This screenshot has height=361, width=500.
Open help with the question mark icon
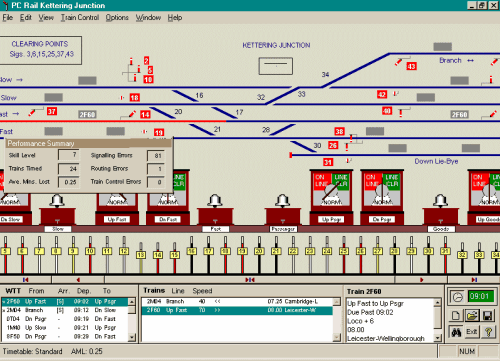click(x=488, y=332)
